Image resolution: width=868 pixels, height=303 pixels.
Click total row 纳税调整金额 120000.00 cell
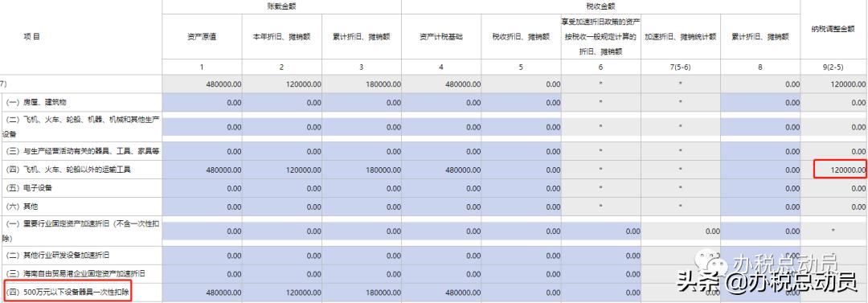point(833,84)
